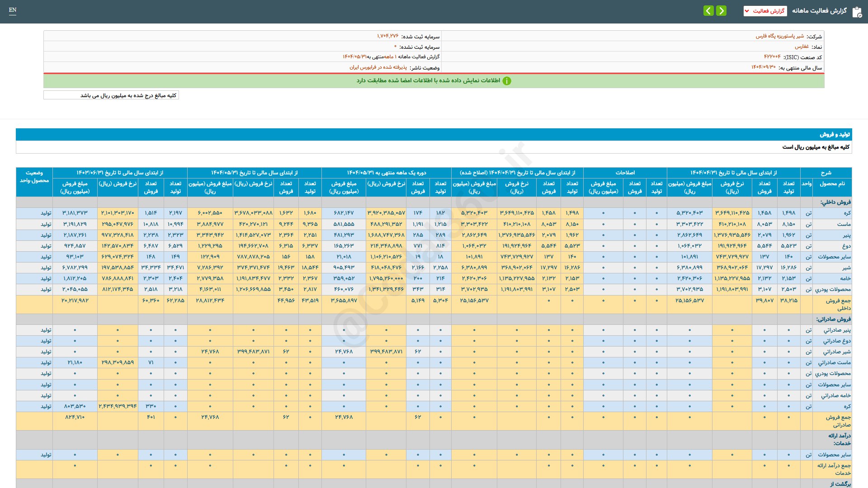Screen dimensions: 868x488
Task: Click the محصولات پودری domestic row label
Action: point(833,289)
